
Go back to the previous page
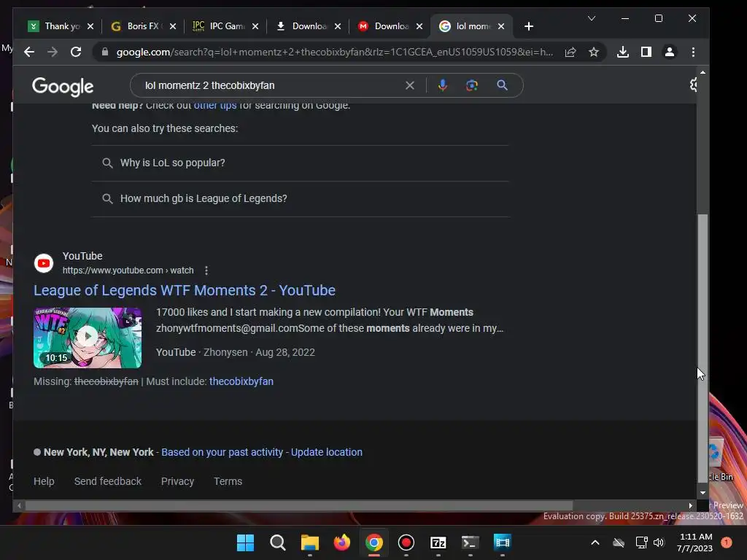tap(29, 52)
